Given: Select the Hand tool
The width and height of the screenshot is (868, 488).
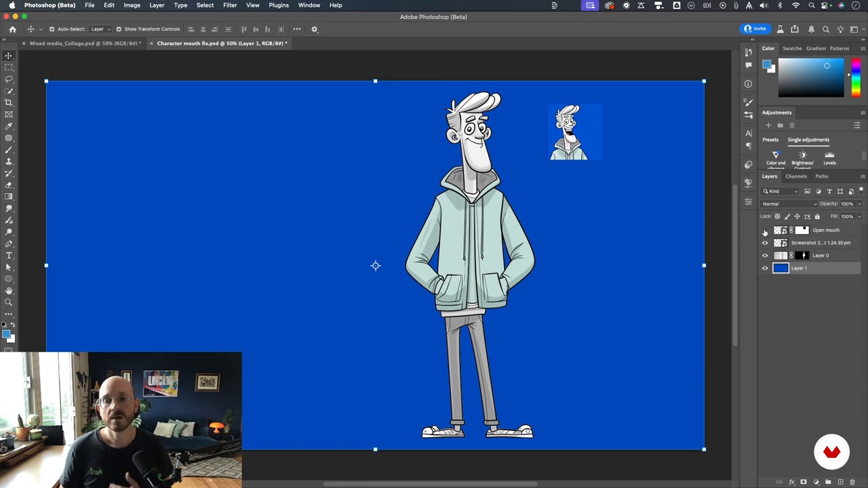Looking at the screenshot, I should click(x=9, y=291).
